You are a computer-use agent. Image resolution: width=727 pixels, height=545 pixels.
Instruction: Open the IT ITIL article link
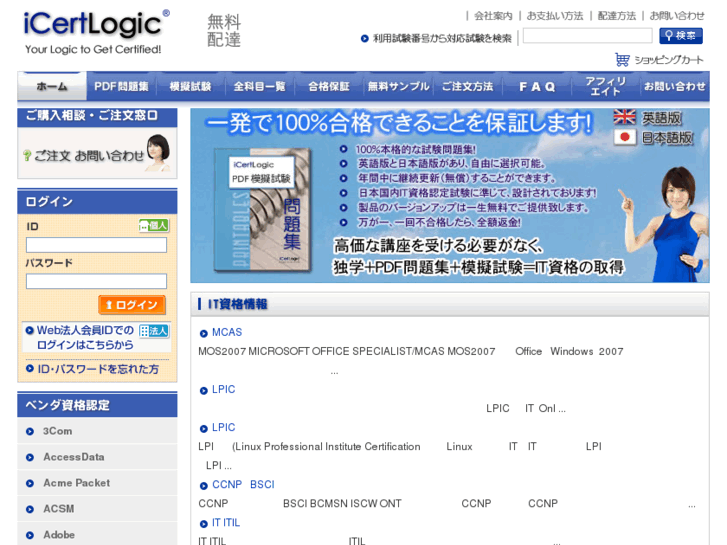(226, 522)
